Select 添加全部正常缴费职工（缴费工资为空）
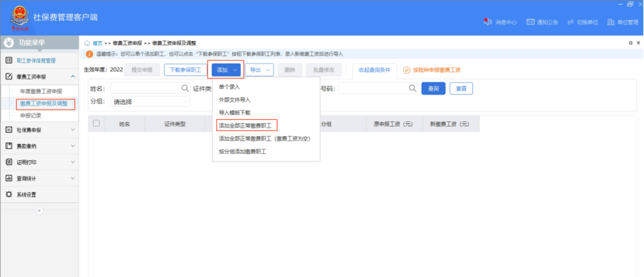Screen dimensions: 644x277 265,138
